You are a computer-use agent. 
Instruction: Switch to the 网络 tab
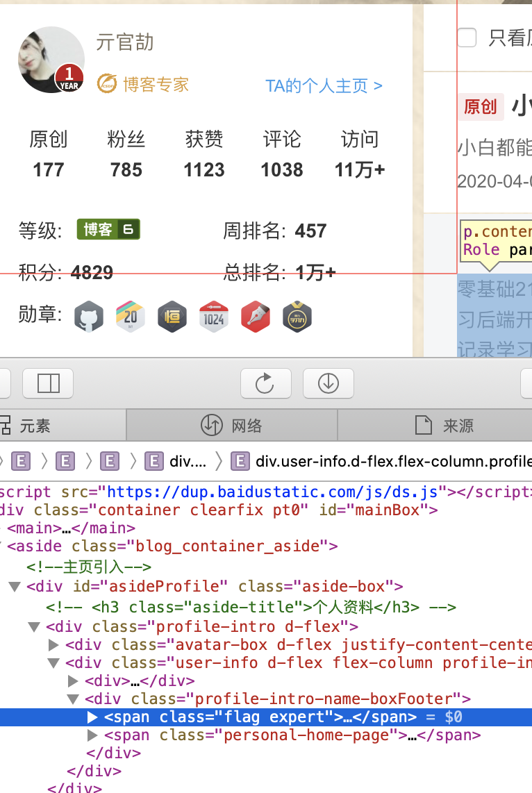click(231, 426)
